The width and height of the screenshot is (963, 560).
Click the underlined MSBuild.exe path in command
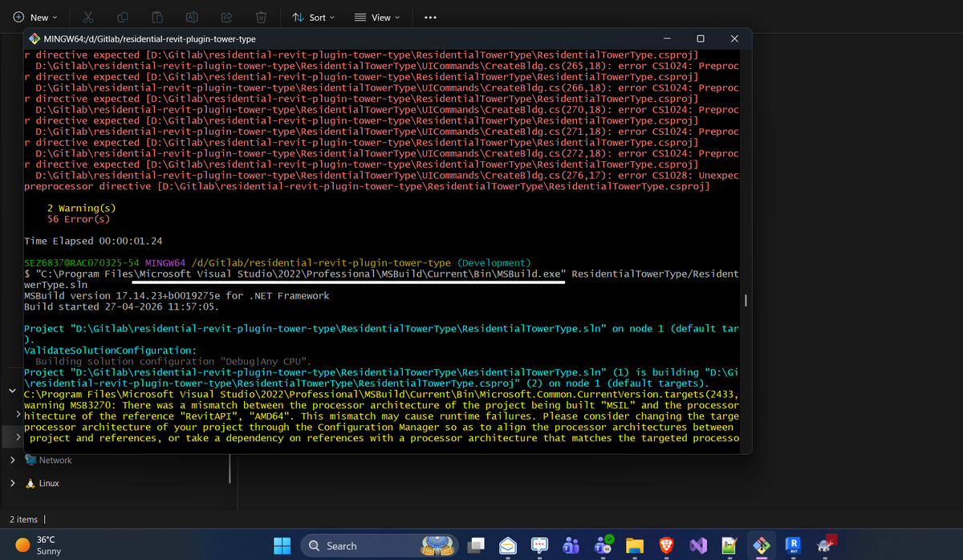(x=299, y=274)
